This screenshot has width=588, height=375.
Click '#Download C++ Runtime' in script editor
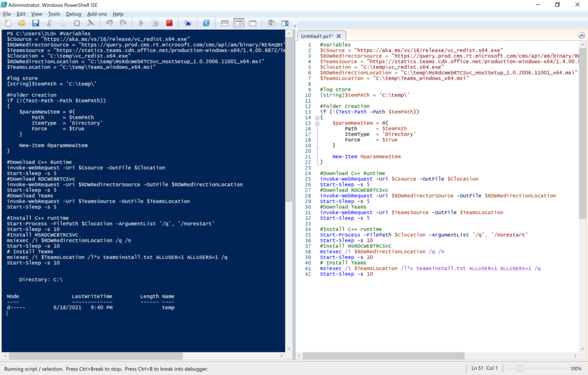(352, 173)
